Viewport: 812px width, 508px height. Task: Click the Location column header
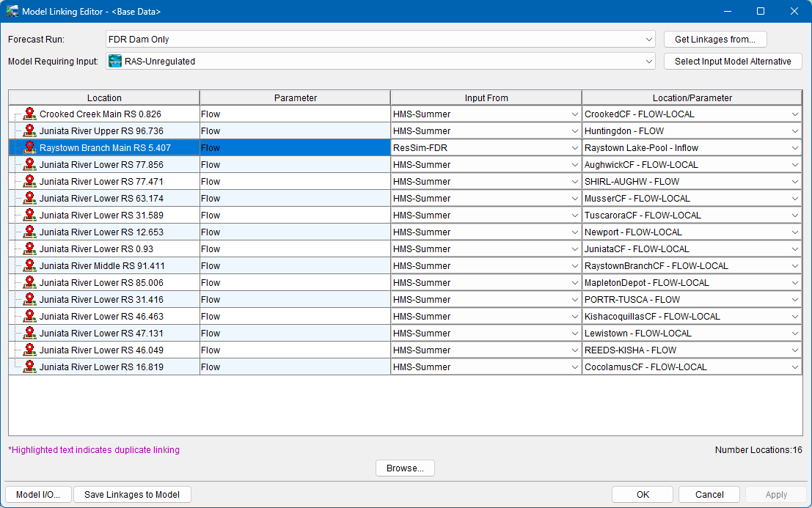point(104,97)
